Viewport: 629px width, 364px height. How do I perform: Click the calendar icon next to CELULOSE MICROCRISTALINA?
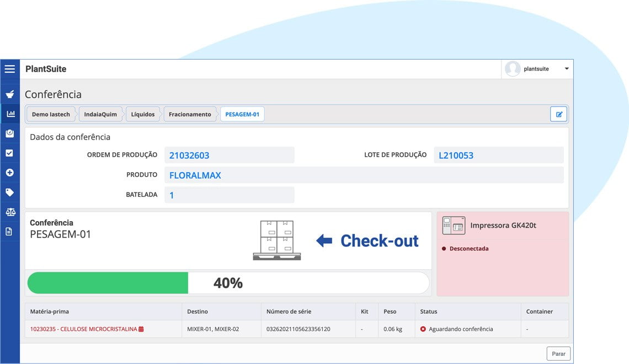pos(141,329)
